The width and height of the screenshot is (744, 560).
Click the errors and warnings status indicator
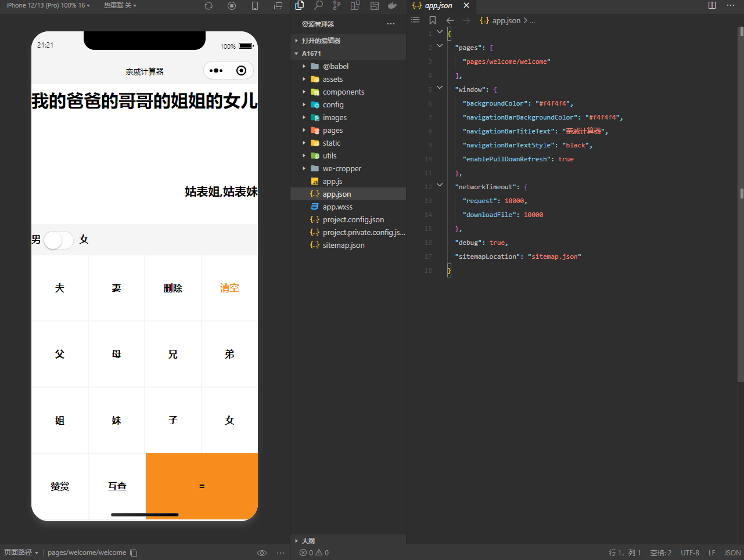314,553
